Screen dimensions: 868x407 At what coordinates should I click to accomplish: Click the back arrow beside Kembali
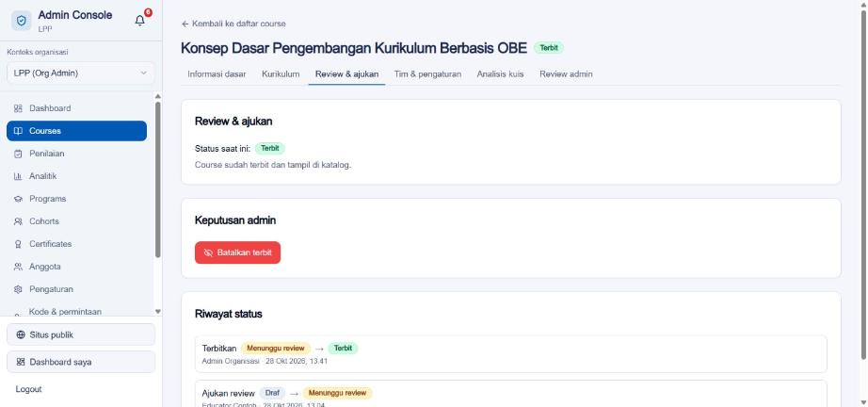click(185, 24)
